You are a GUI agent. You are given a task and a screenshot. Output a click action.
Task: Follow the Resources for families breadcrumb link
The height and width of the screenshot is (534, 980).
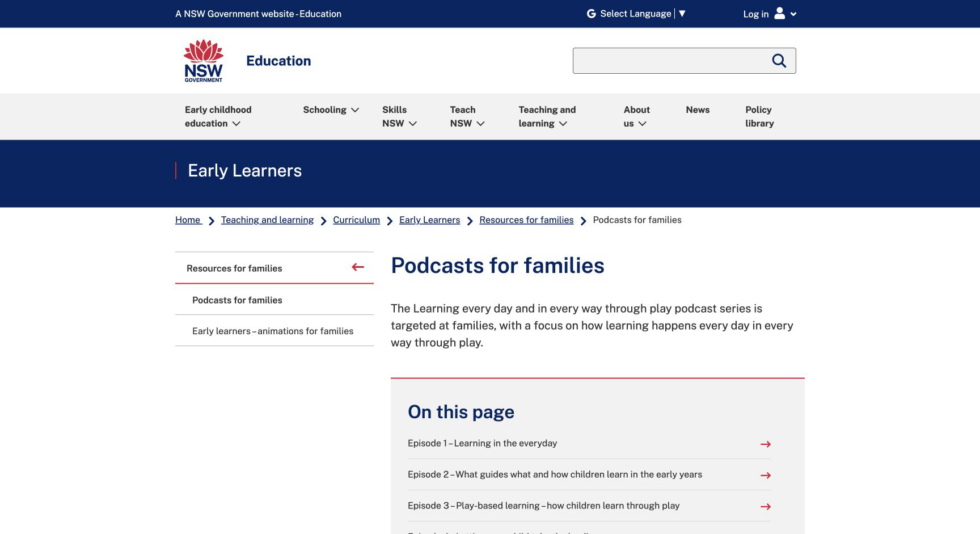[x=526, y=220]
